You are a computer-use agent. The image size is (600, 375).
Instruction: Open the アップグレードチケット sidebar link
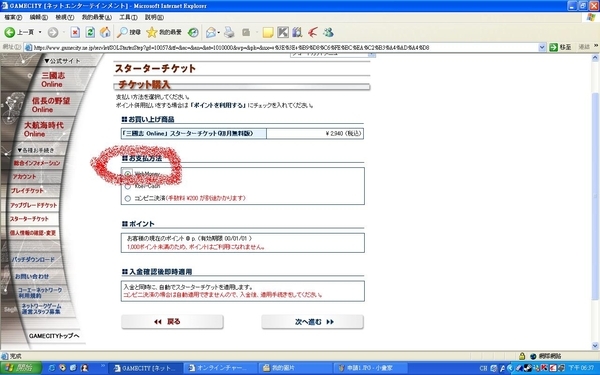click(x=33, y=205)
